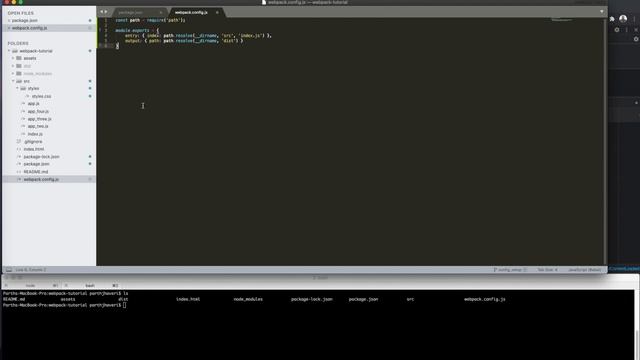Open the JavaScript (Babel) syntax selector
The image size is (640, 360).
click(584, 270)
